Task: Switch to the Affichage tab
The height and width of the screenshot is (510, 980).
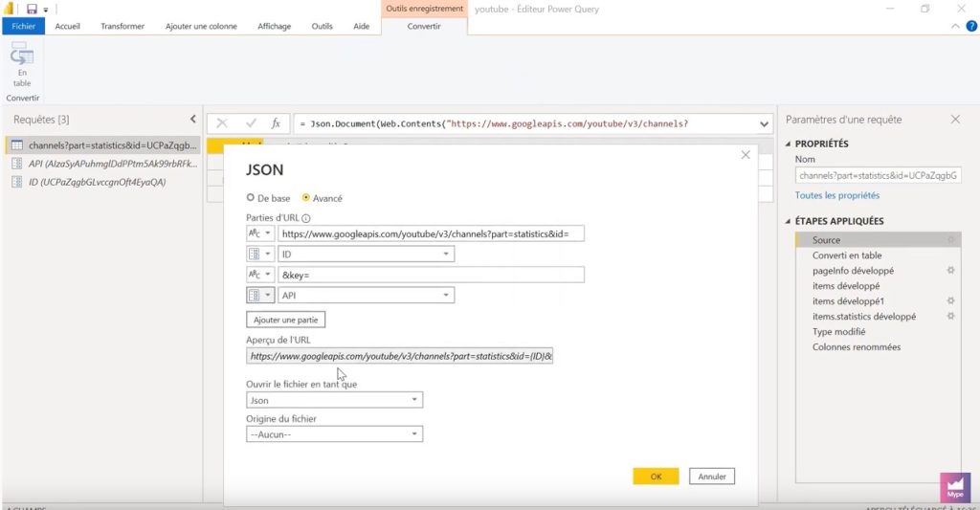Action: pyautogui.click(x=275, y=26)
